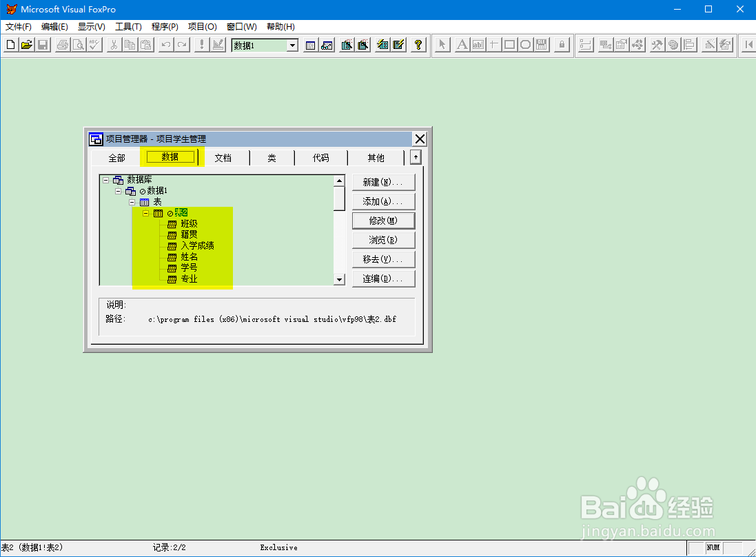The height and width of the screenshot is (557, 756).
Task: Click the Copy toolbar icon
Action: (x=130, y=45)
